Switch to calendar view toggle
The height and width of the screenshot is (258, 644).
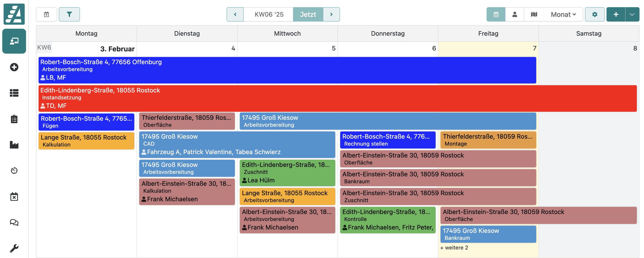tap(496, 15)
